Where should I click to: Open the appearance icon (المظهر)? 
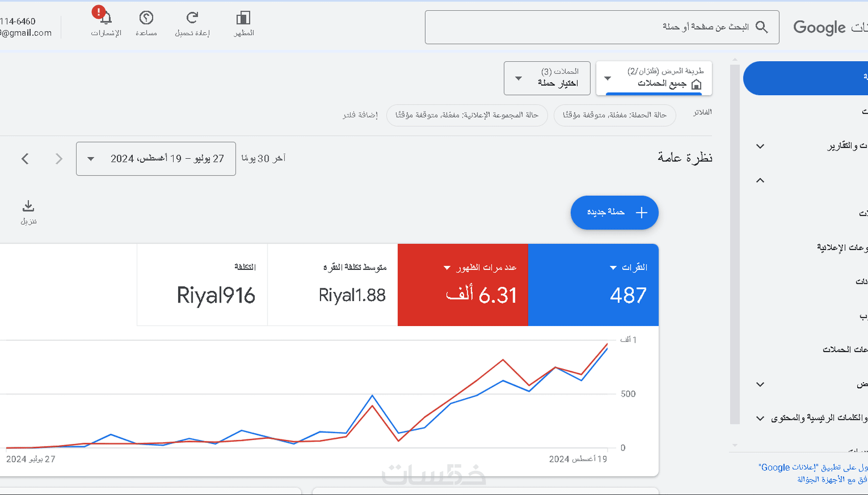pos(243,19)
